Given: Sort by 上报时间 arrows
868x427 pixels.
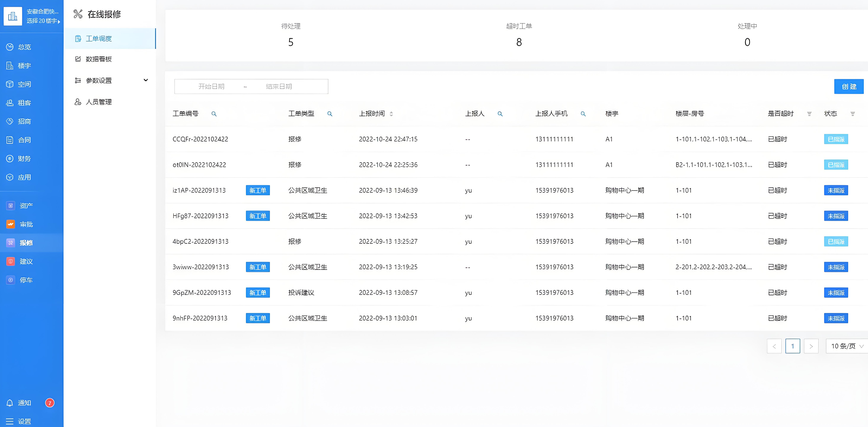Looking at the screenshot, I should 391,114.
